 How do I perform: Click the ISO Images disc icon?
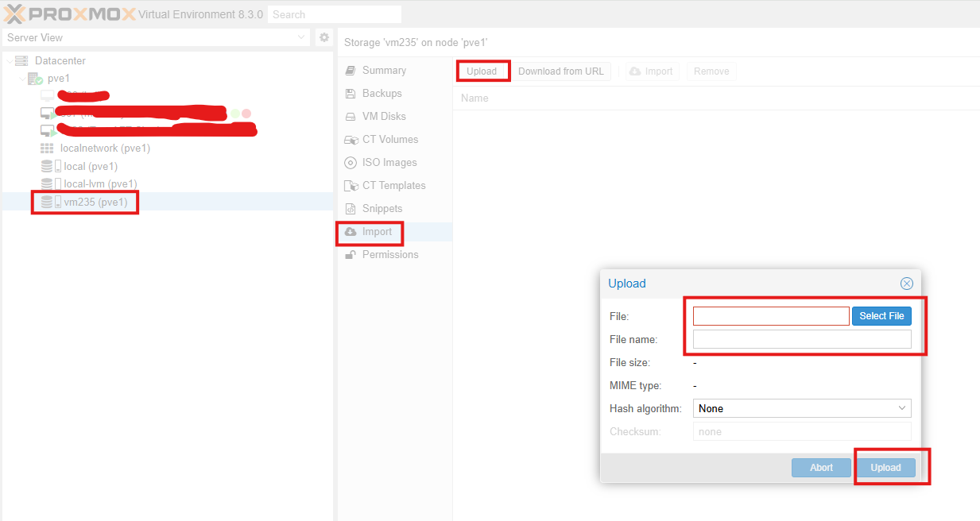(350, 163)
